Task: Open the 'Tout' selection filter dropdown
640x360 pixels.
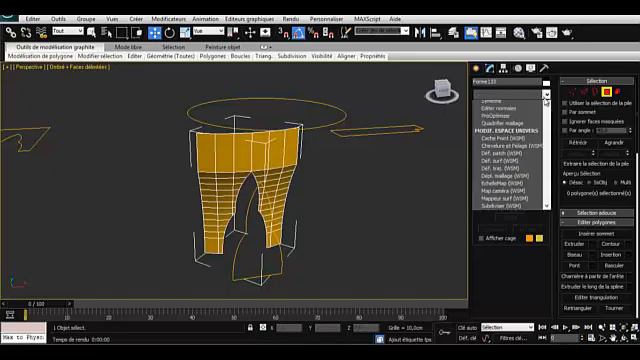Action: 68,31
